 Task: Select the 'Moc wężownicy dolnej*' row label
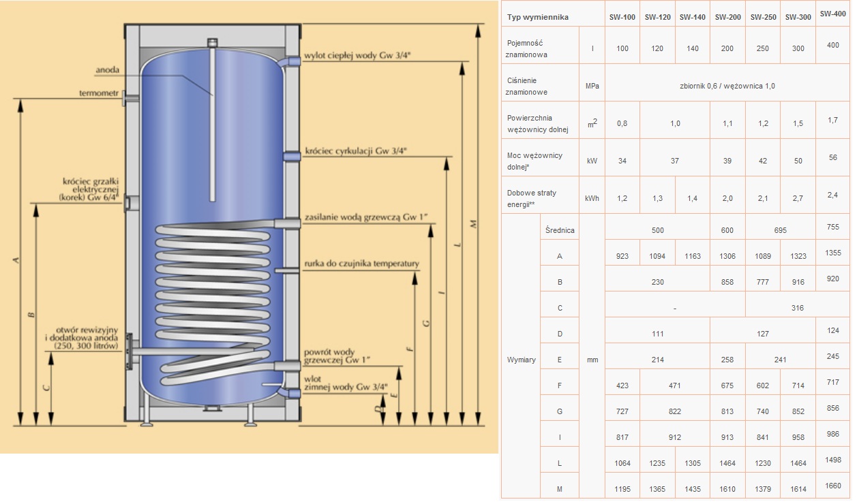pos(534,161)
